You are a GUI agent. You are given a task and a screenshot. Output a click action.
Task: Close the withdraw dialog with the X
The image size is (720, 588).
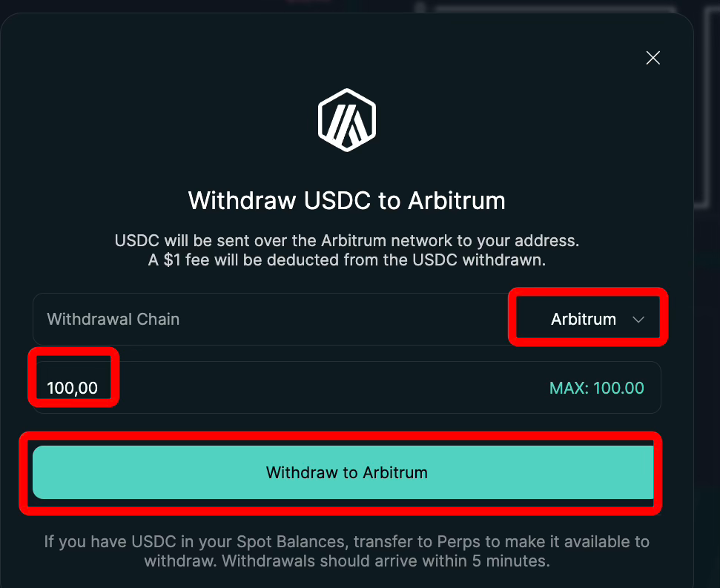[x=653, y=58]
